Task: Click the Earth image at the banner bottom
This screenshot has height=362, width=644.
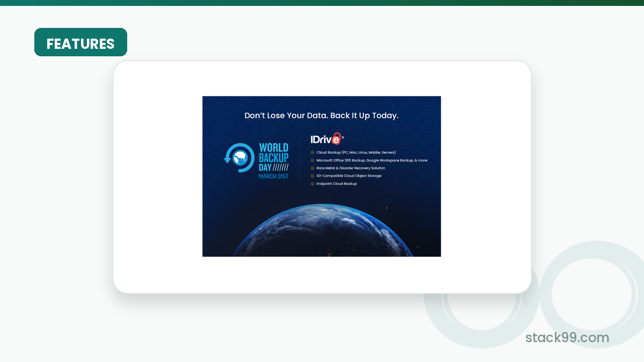Action: coord(321,231)
